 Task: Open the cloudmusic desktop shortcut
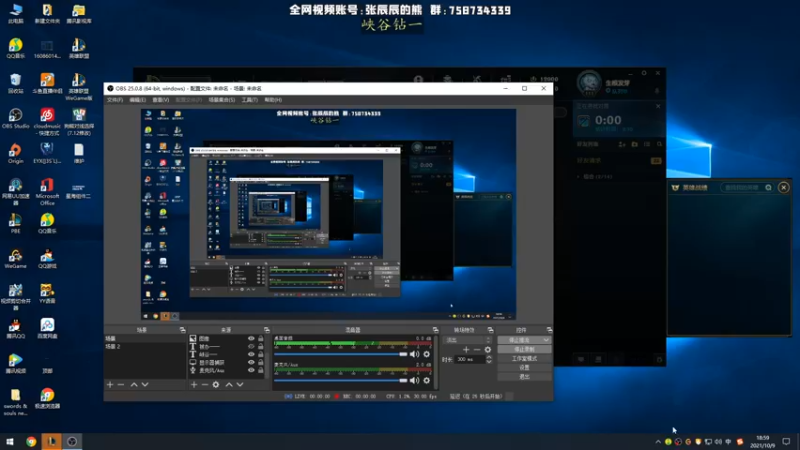tap(47, 122)
